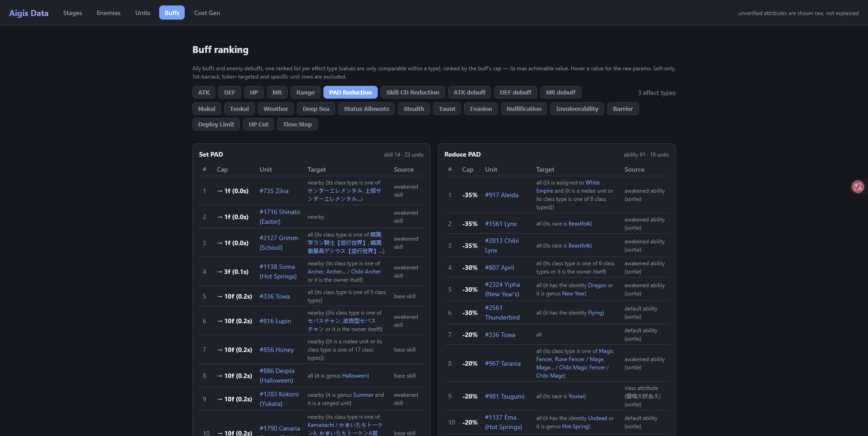Pick the Barrier filter chip
868x436 pixels.
pyautogui.click(x=623, y=109)
